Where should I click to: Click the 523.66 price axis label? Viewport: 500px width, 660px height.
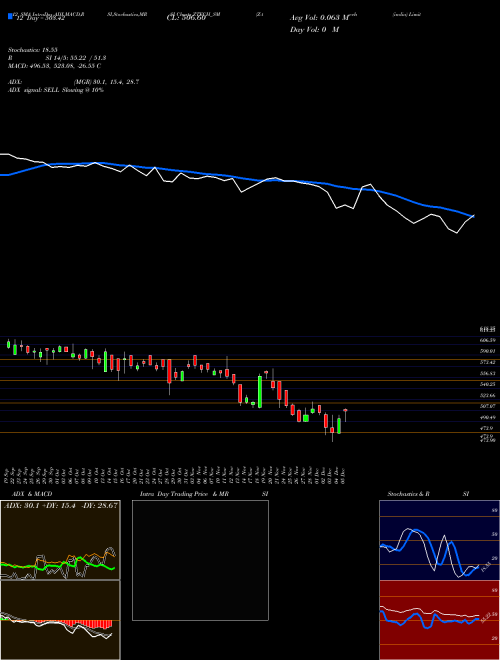488,396
